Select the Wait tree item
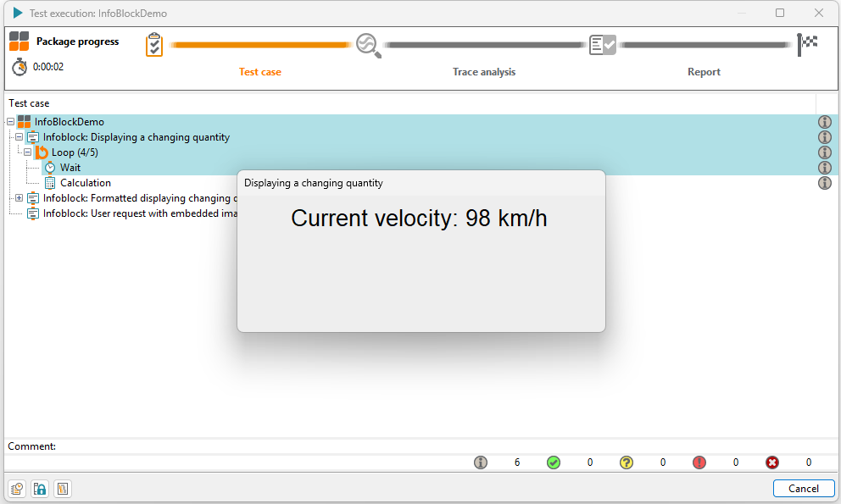This screenshot has width=841, height=504. (70, 168)
